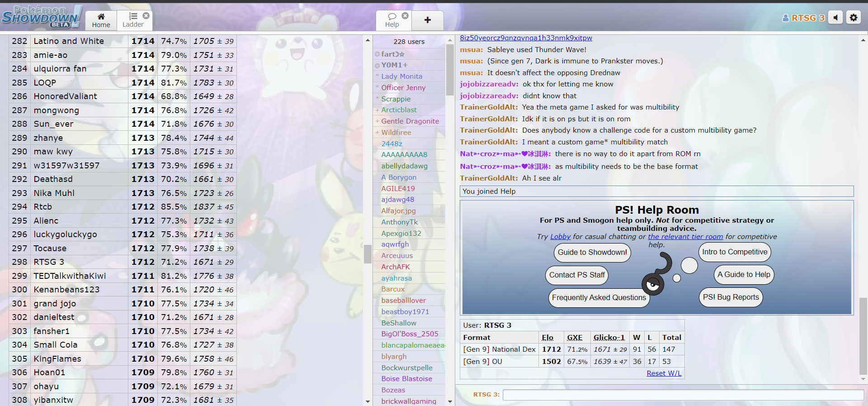868x406 pixels.
Task: Click Gentle Dragonite in the user list
Action: [x=410, y=121]
